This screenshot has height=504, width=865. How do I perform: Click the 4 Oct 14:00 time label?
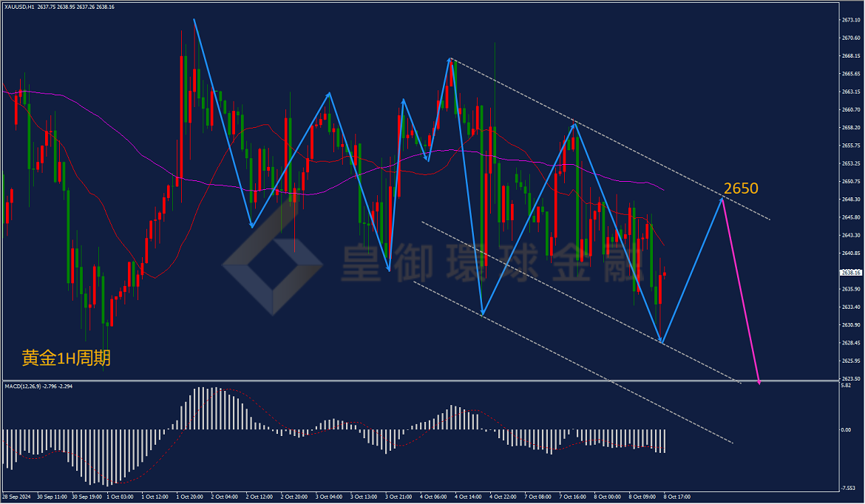(x=468, y=497)
